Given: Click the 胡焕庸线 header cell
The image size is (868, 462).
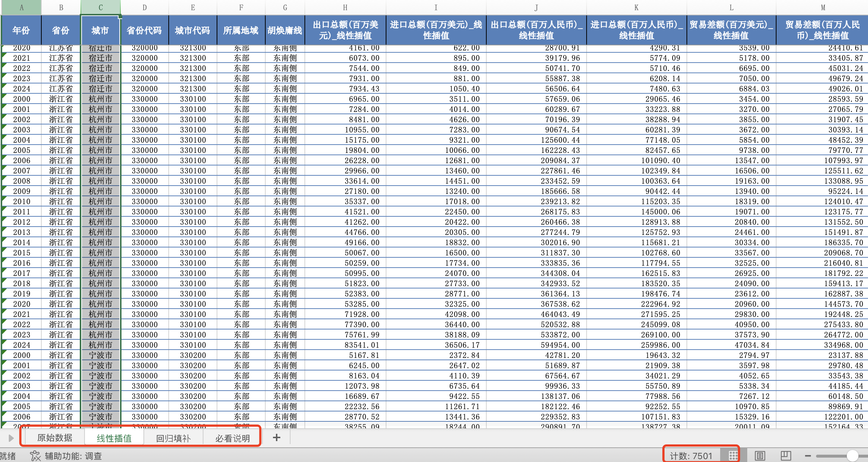Looking at the screenshot, I should (285, 30).
